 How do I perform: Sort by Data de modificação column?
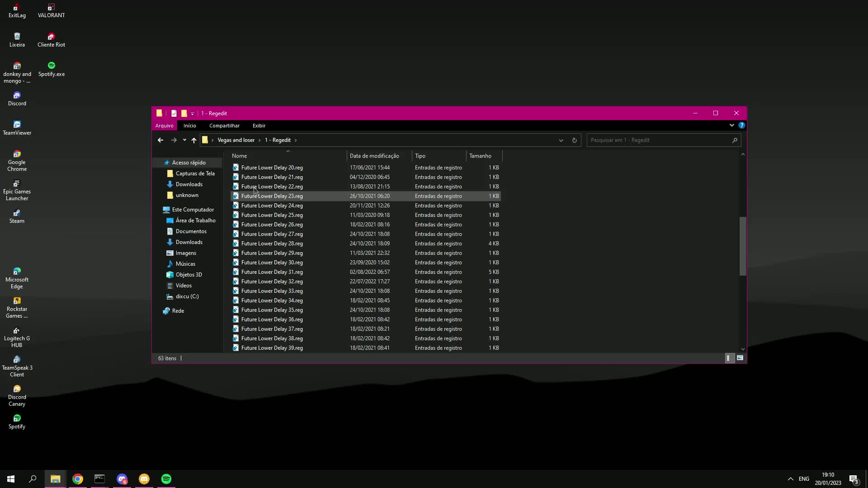click(374, 156)
